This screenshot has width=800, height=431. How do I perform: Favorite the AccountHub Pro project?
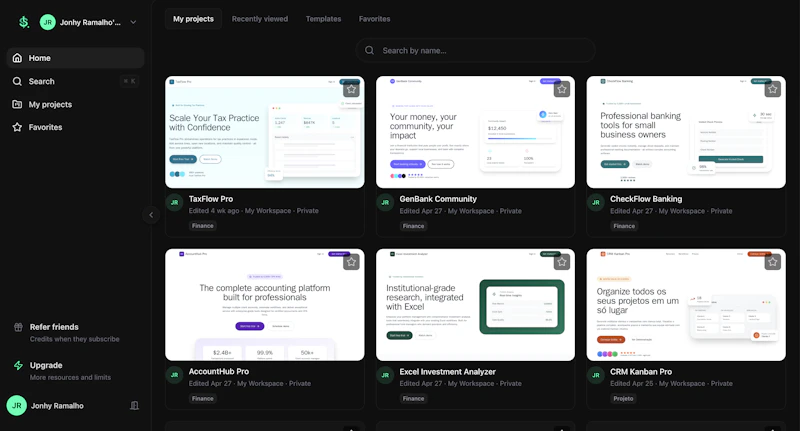tap(351, 262)
